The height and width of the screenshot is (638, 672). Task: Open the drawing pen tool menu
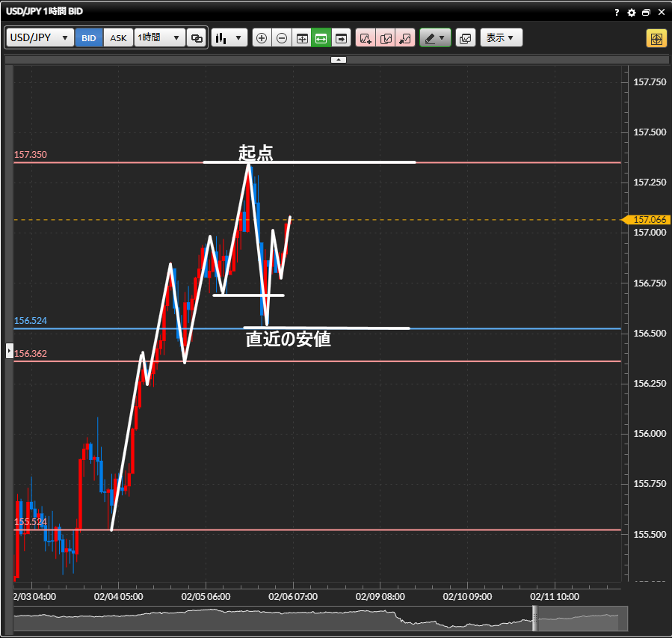[x=434, y=37]
